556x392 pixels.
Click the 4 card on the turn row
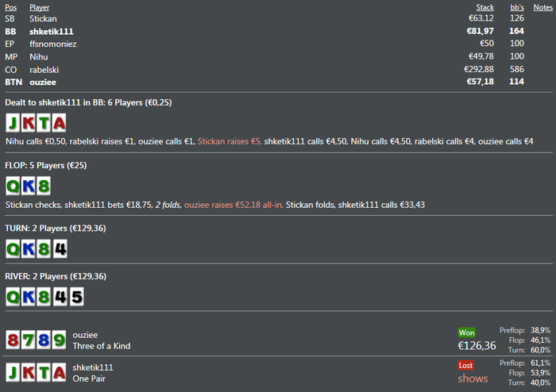pos(59,249)
